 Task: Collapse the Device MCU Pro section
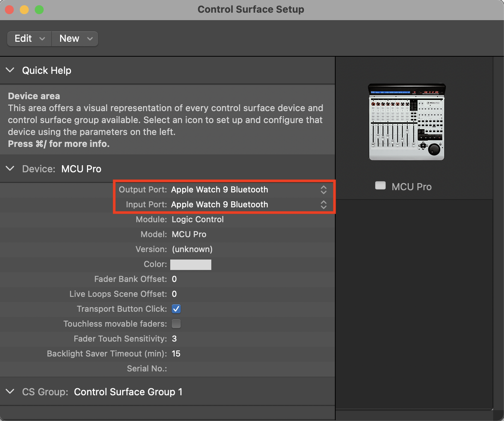click(x=10, y=169)
